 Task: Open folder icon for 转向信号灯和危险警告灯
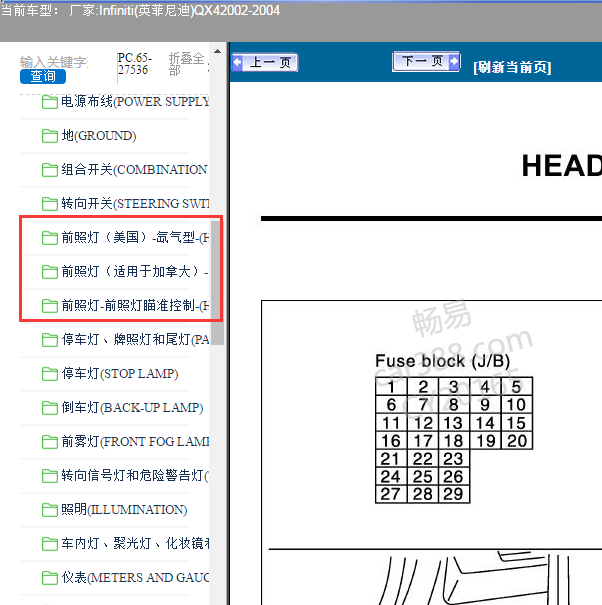coord(50,476)
